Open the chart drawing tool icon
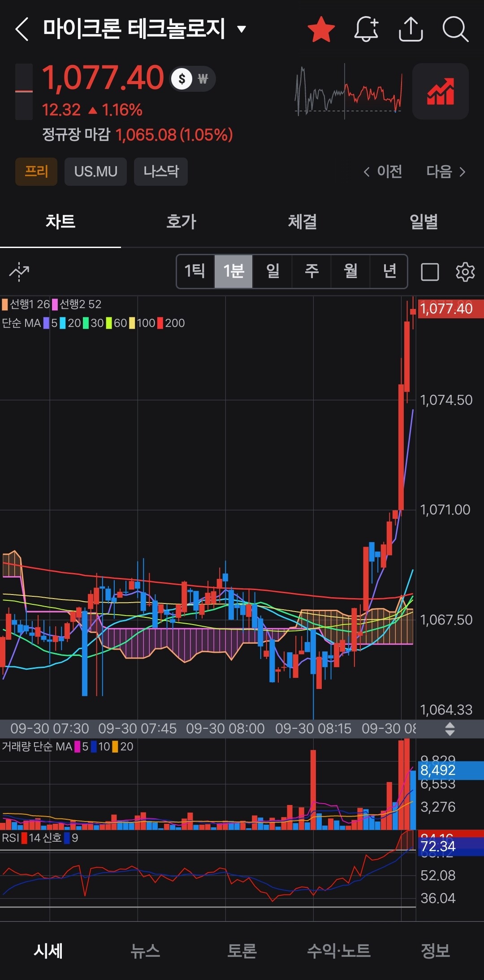The height and width of the screenshot is (980, 484). (x=19, y=272)
